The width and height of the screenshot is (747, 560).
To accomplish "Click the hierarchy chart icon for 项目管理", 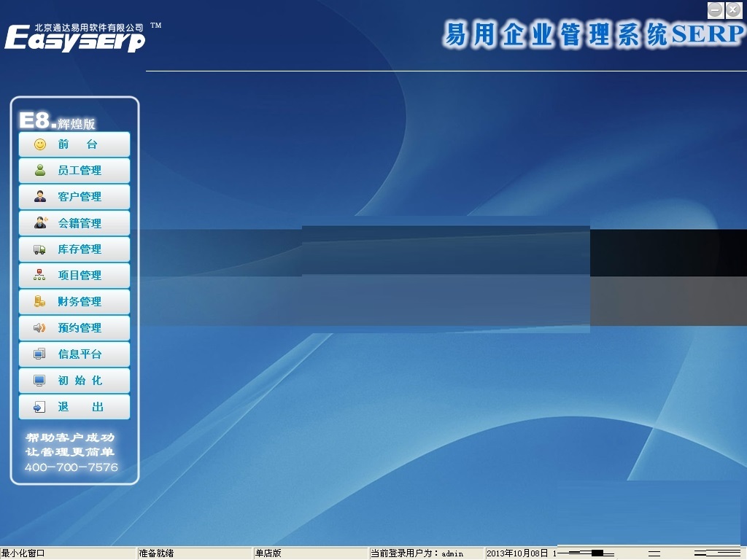I will (39, 275).
